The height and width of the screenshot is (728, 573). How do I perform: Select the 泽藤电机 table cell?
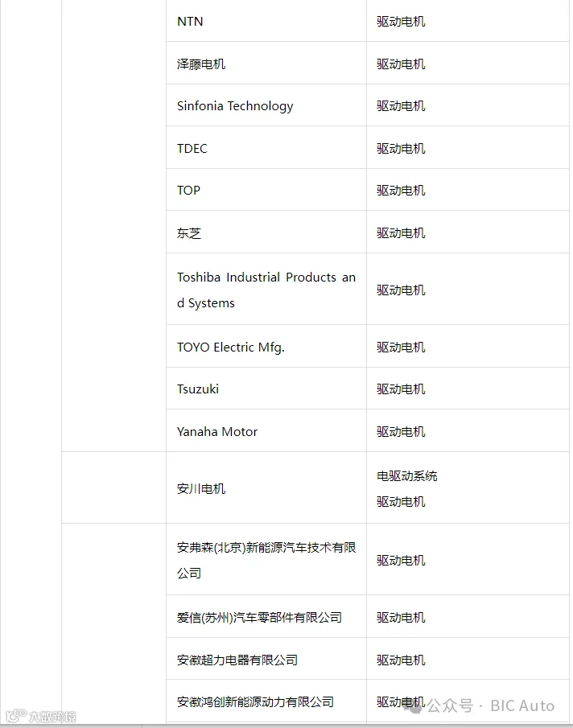(x=266, y=63)
